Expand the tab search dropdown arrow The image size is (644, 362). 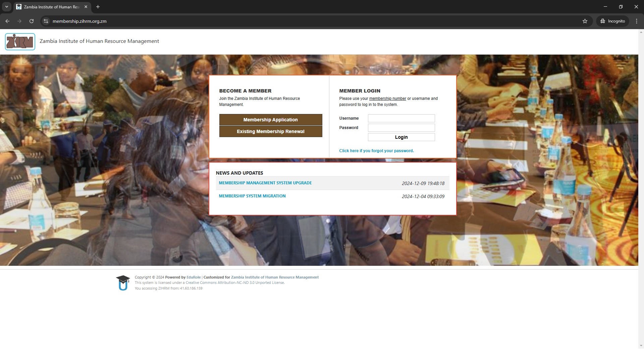tap(6, 7)
